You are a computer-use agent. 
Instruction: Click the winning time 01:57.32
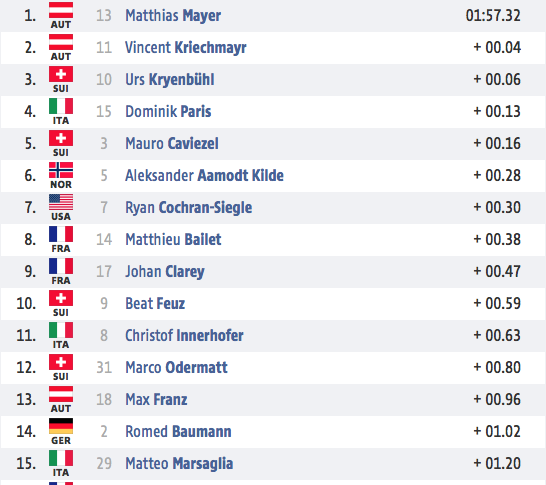[x=493, y=16]
